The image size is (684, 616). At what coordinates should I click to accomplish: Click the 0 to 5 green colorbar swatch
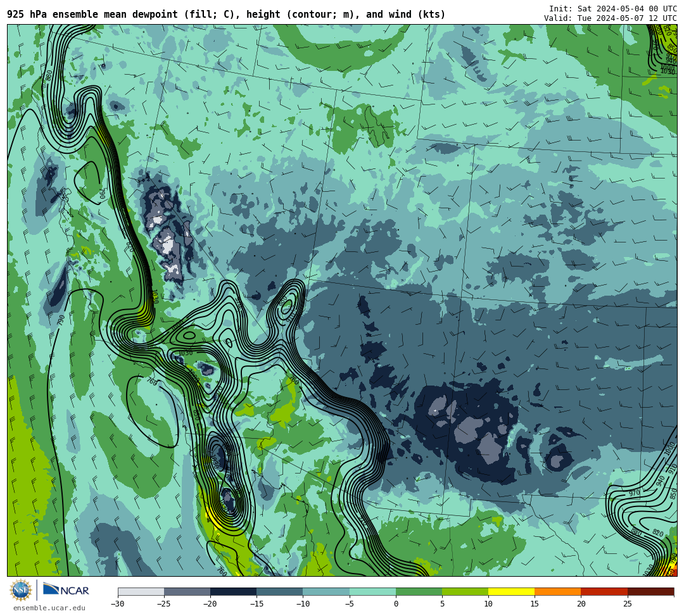[419, 591]
